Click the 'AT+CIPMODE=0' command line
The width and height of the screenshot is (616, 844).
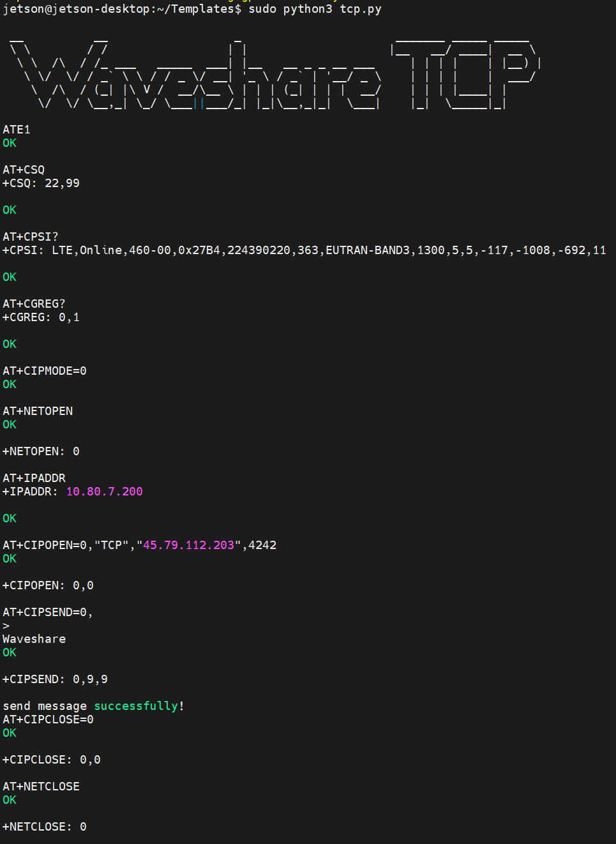click(x=45, y=371)
